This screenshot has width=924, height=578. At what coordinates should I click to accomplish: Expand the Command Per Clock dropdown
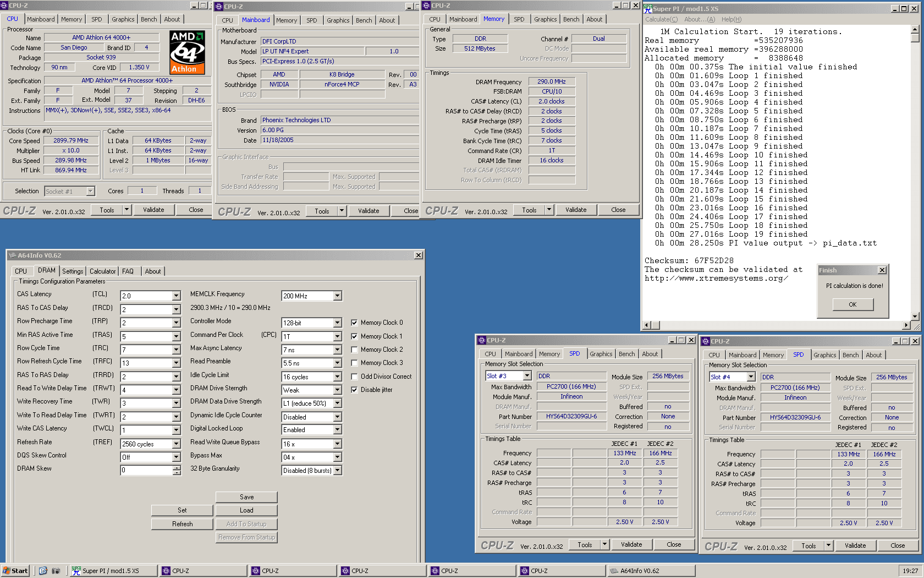338,336
